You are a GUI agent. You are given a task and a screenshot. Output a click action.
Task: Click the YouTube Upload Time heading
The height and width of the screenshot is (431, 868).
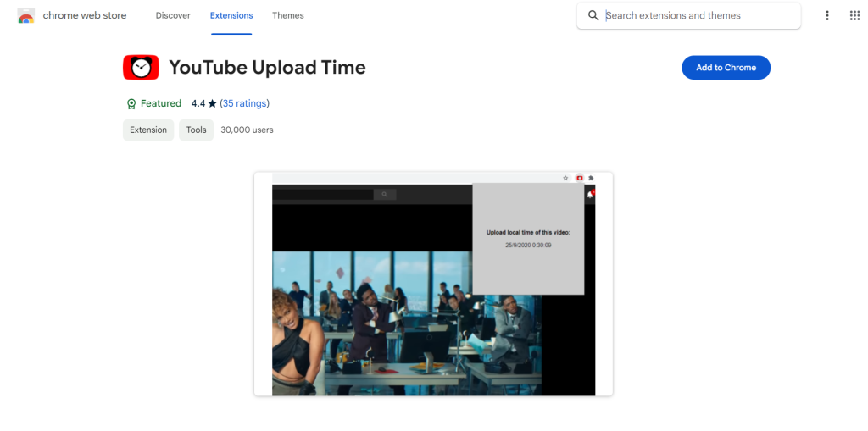267,68
